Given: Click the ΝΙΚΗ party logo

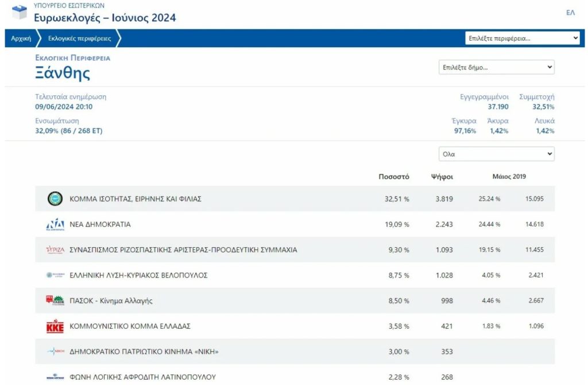Looking at the screenshot, I should coord(56,352).
